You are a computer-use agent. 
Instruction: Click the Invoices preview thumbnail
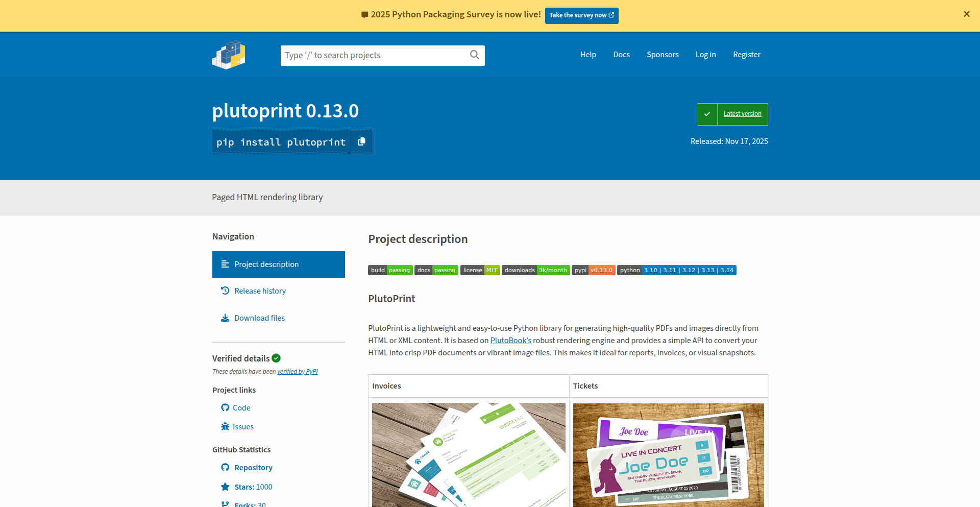(468, 454)
